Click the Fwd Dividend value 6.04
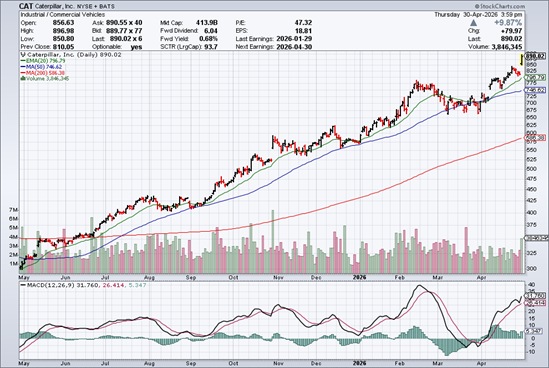Image resolution: width=549 pixels, height=368 pixels. 211,31
